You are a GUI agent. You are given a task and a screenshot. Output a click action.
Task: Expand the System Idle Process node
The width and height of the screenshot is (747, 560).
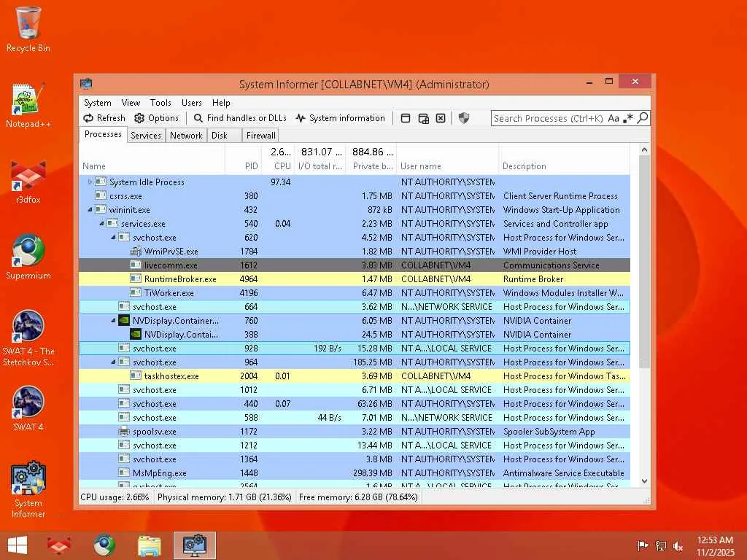click(90, 182)
